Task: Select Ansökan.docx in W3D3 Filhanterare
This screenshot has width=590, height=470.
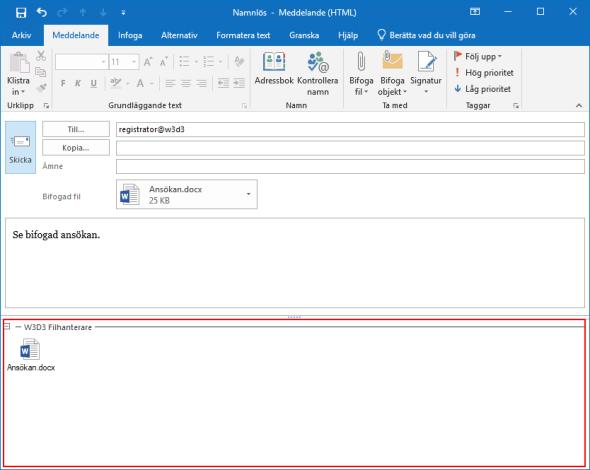Action: (31, 355)
